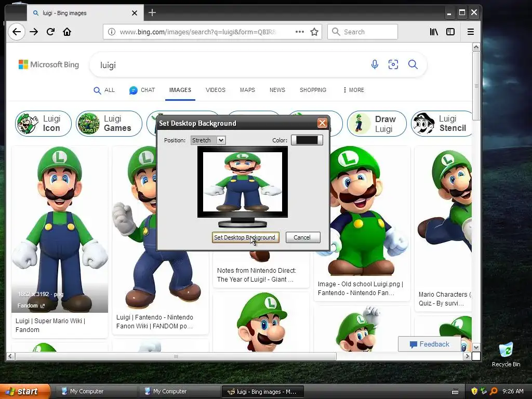Screen dimensions: 532x399
Task: Pick the background Color swatch
Action: pyautogui.click(x=307, y=140)
